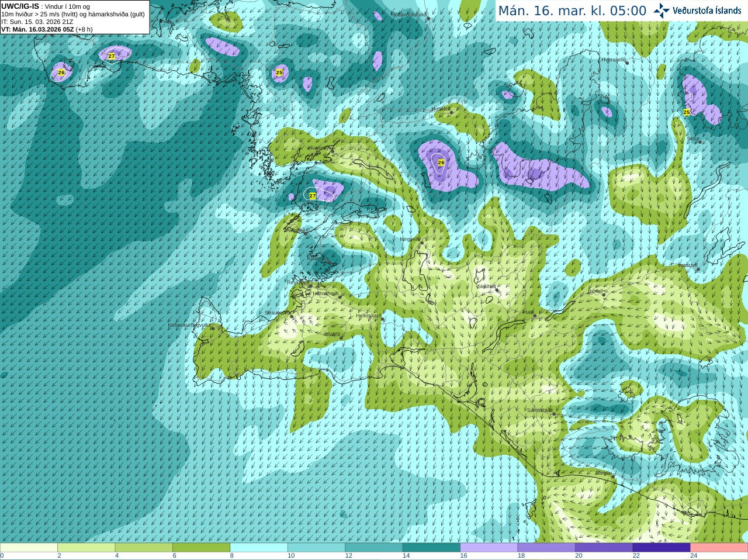Select the Hæll station label

528,313
